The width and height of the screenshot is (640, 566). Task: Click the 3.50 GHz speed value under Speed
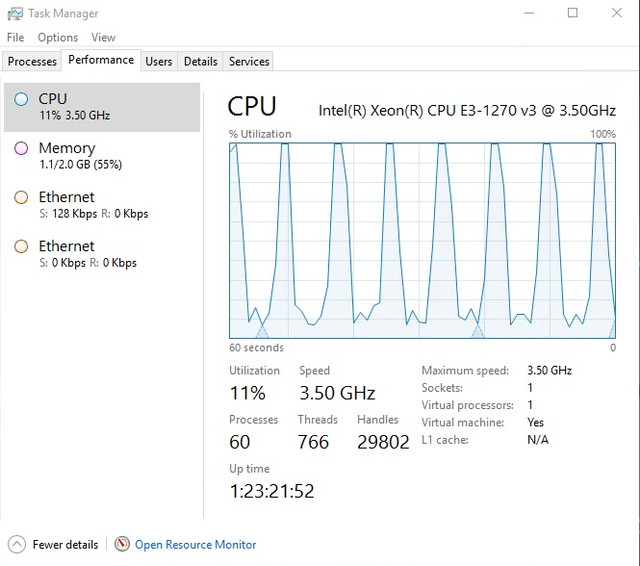(x=337, y=393)
